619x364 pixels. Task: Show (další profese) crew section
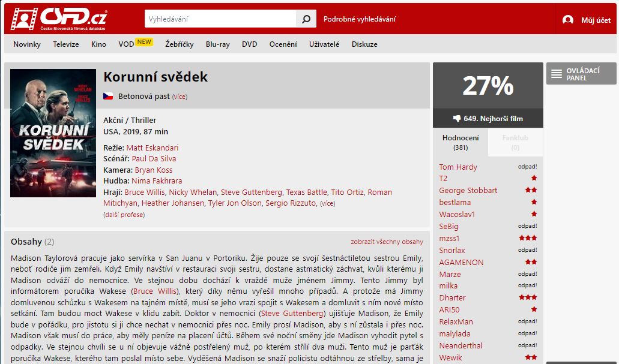[x=124, y=215]
